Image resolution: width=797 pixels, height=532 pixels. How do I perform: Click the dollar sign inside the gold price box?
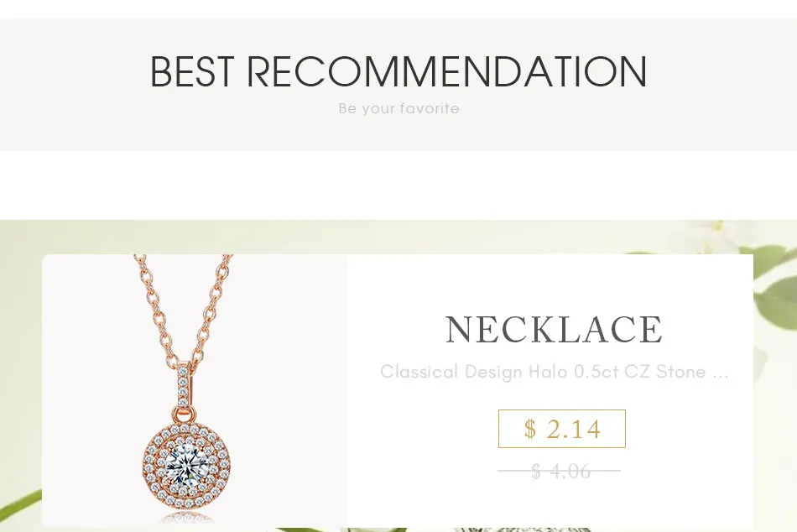530,430
